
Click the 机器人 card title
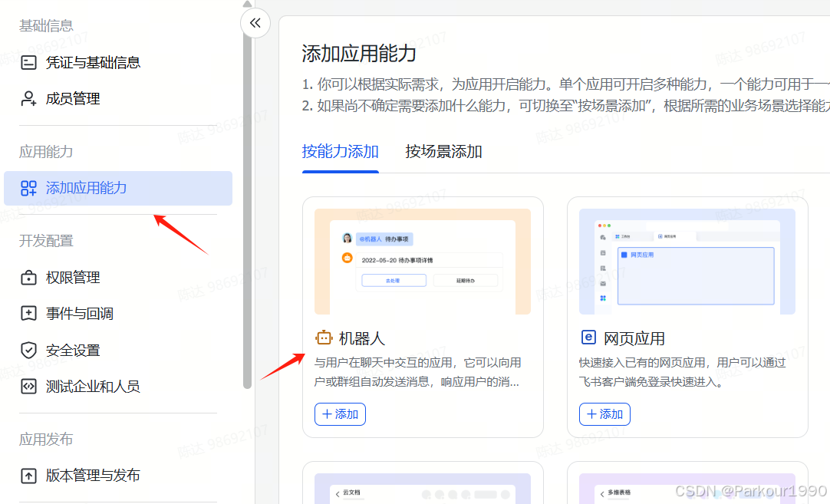click(x=362, y=338)
